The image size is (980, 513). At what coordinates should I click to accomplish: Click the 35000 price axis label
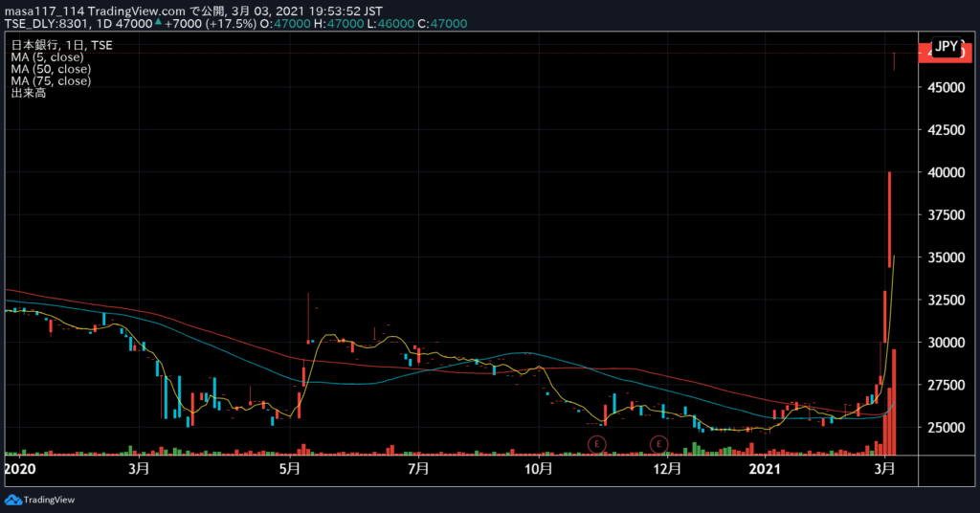(x=946, y=257)
